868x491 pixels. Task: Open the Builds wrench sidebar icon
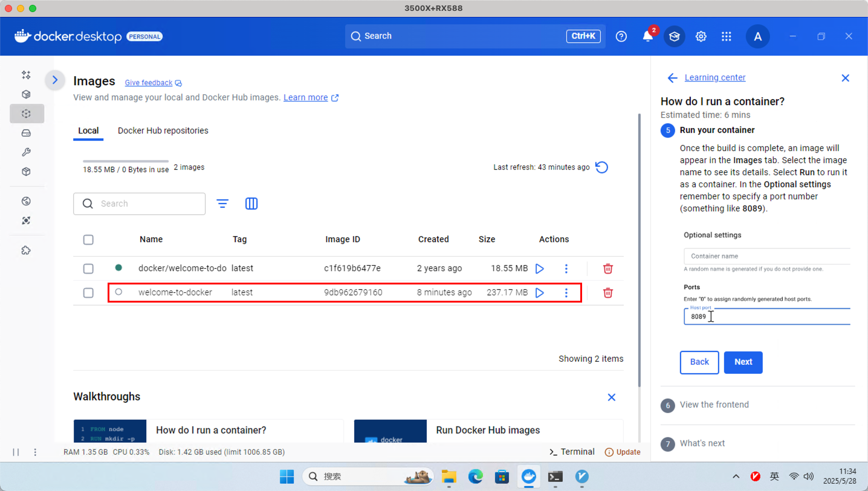26,152
